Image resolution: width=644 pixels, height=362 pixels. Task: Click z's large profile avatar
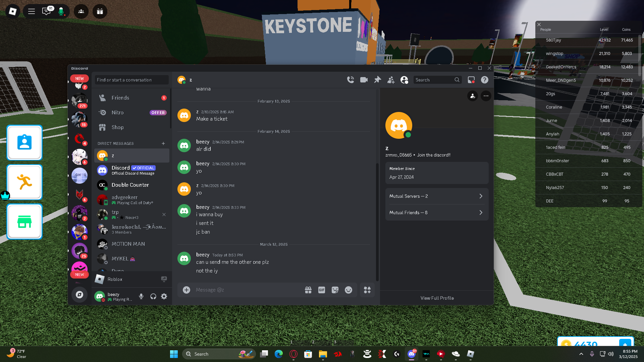[399, 125]
